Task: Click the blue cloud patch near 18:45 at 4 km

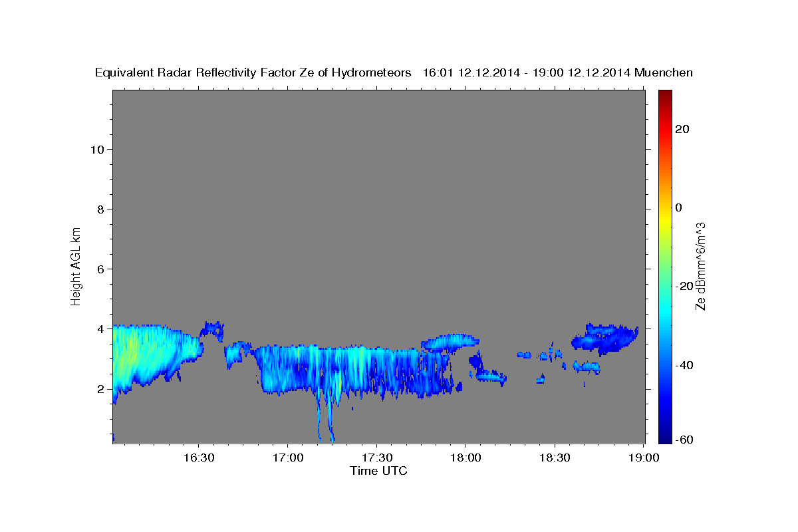Action: point(604,338)
